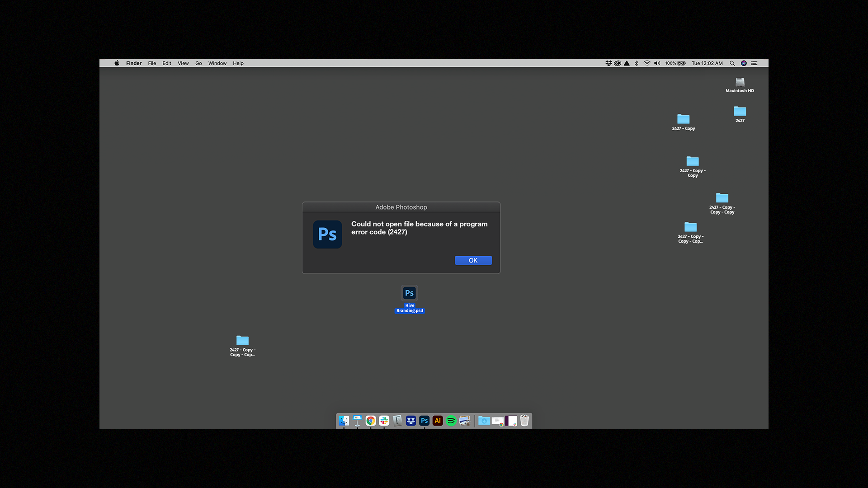
Task: Open the volume control in menu bar
Action: click(657, 63)
